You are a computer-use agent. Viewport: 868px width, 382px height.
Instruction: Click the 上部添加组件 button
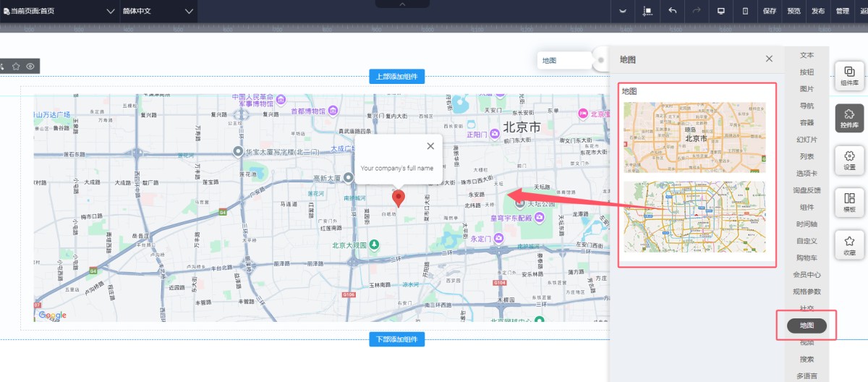point(396,77)
